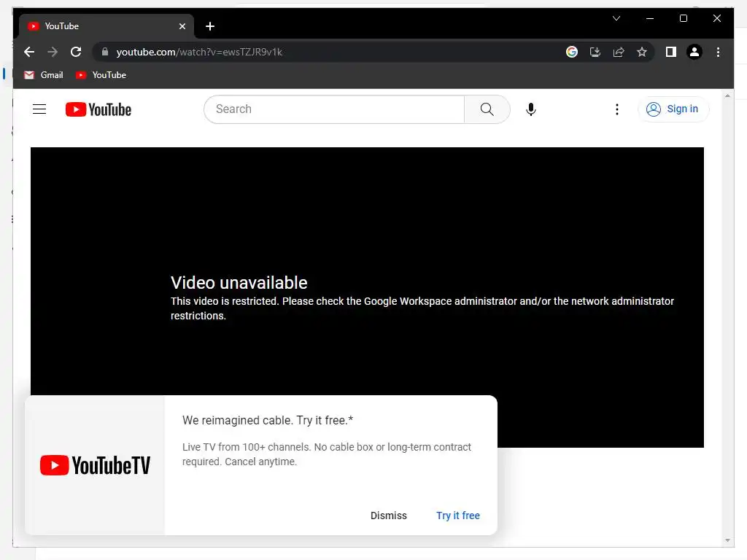Viewport: 747px width, 560px height.
Task: Open the YouTube bookmark in bookmarks bar
Action: point(101,75)
